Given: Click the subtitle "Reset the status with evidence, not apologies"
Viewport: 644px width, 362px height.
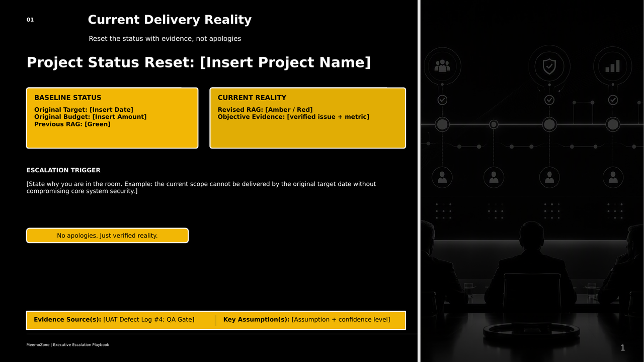Looking at the screenshot, I should pyautogui.click(x=165, y=39).
